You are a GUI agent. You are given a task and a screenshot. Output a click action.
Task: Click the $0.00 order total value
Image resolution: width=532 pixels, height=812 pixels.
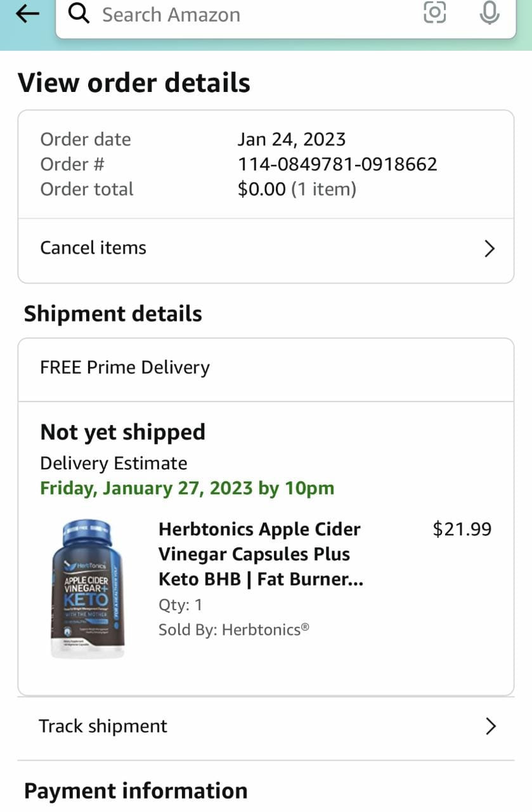pos(261,189)
